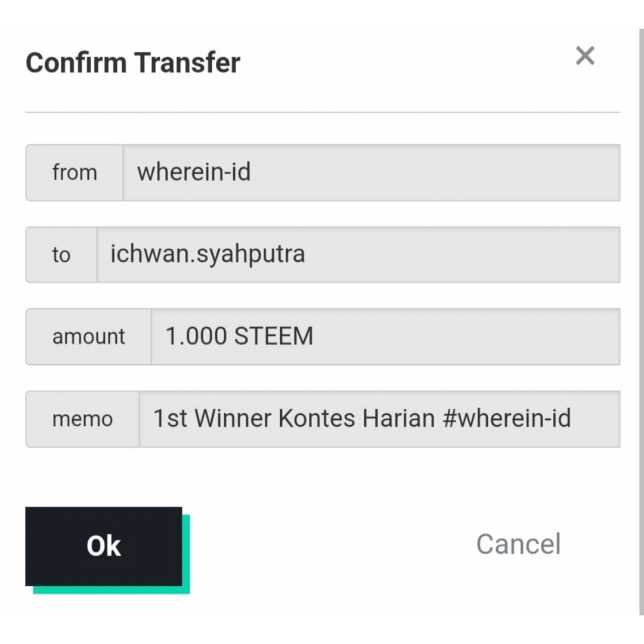
Task: Click the from field showing wherein-id
Action: point(371,172)
